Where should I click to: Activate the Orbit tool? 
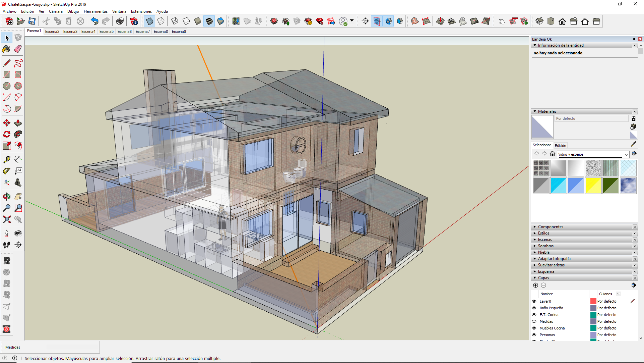7,197
